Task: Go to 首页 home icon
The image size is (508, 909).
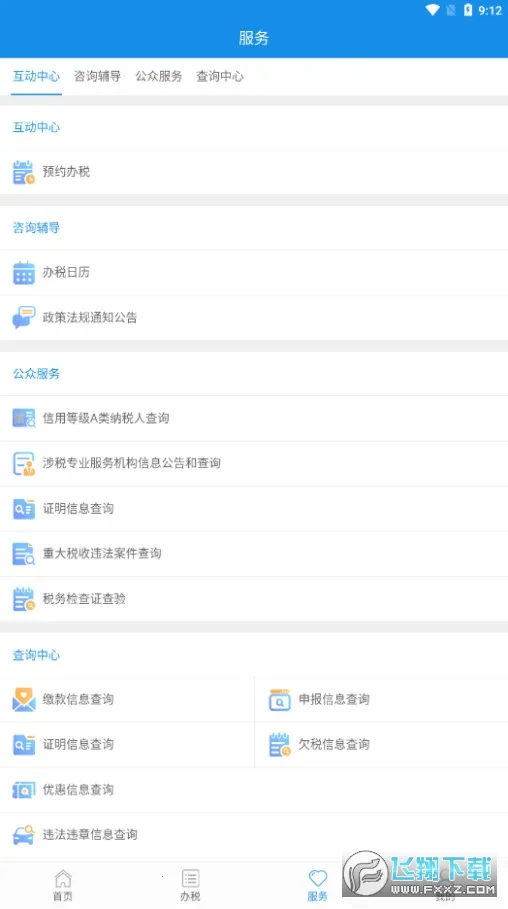Action: point(63,879)
